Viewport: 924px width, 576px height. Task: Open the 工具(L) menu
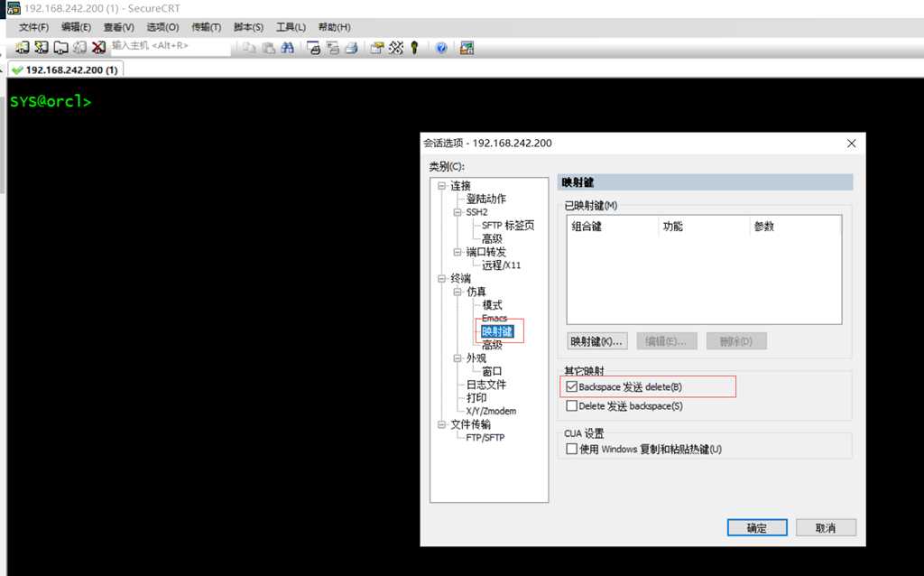291,27
